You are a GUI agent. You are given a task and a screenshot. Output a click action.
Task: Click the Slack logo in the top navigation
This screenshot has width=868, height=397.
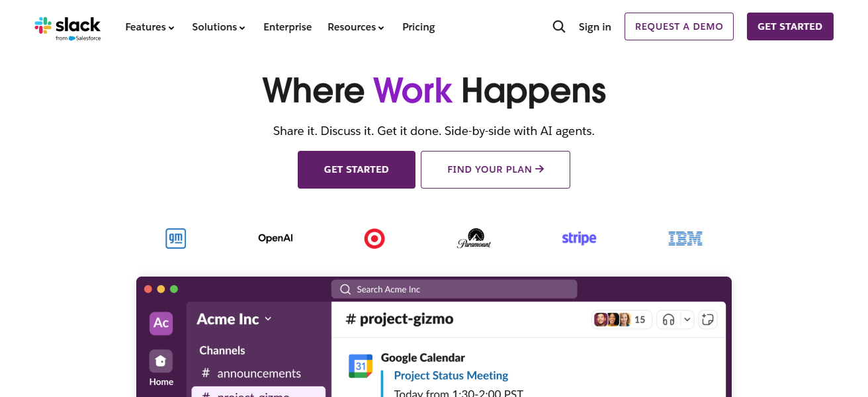pyautogui.click(x=67, y=27)
